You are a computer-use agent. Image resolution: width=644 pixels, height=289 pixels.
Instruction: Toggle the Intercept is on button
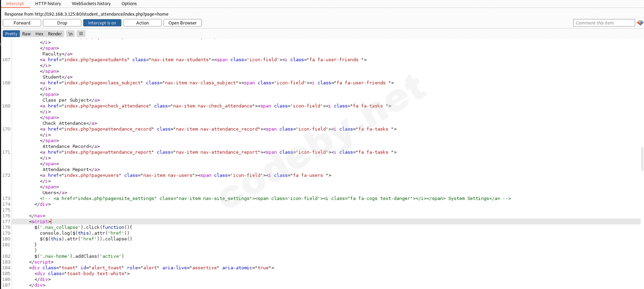pyautogui.click(x=102, y=23)
